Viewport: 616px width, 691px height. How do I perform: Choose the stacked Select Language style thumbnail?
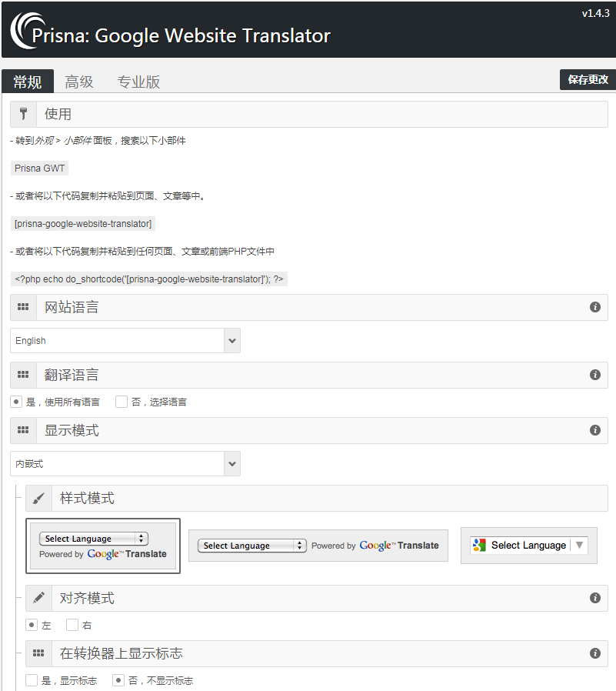(103, 546)
